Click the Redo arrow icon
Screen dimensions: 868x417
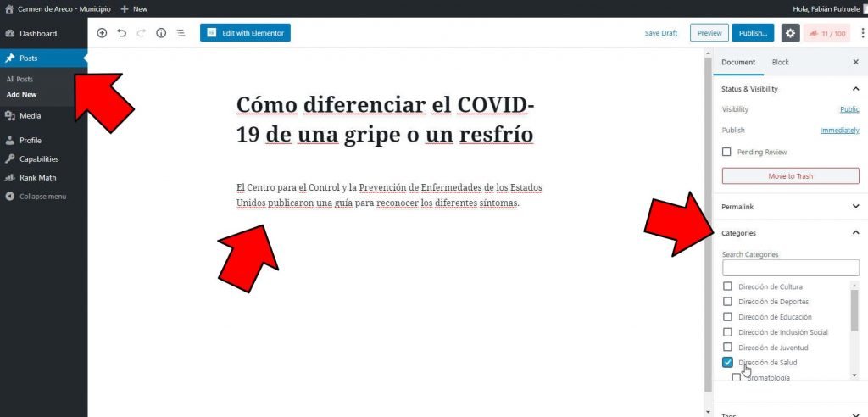[142, 33]
